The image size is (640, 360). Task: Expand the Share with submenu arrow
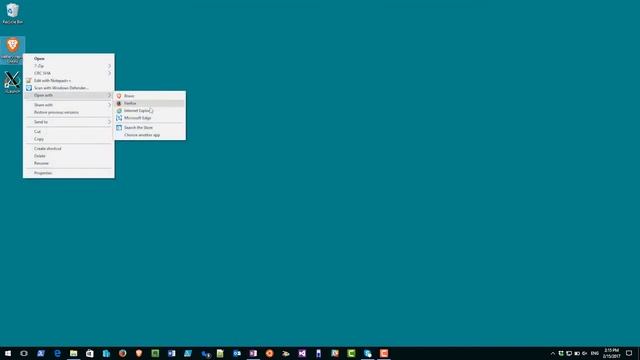click(109, 105)
